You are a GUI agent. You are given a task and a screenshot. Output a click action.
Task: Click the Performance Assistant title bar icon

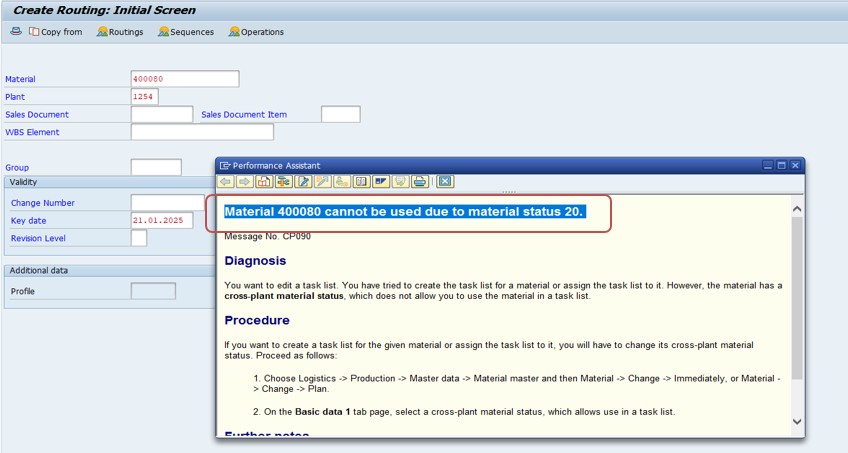pos(225,165)
